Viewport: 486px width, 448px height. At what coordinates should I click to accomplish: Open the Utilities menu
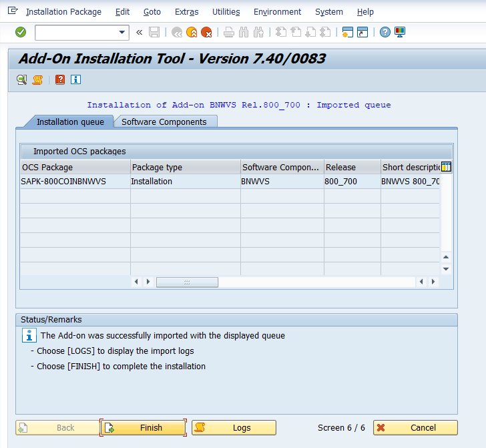coord(226,12)
